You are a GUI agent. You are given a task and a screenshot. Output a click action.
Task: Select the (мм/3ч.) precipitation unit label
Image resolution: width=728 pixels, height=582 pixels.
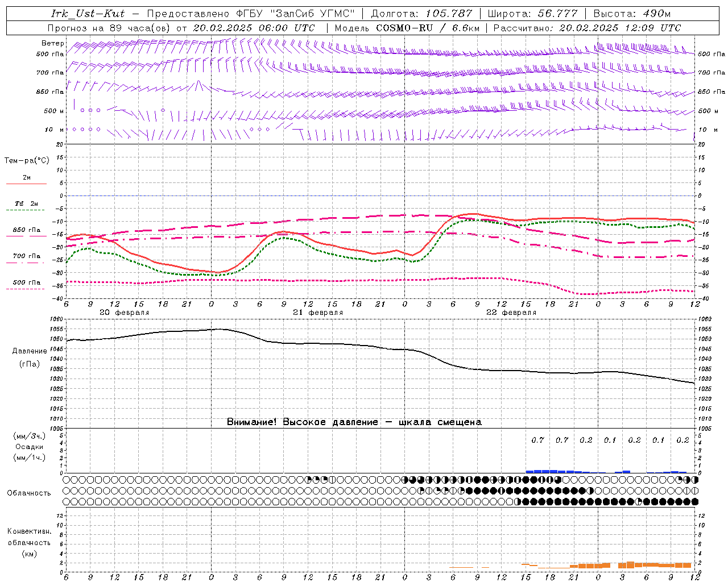tap(30, 436)
